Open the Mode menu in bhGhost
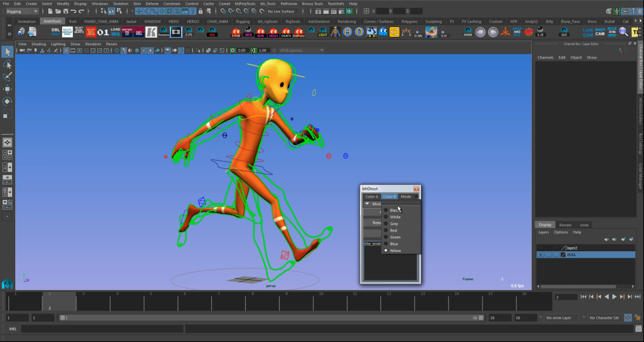The image size is (644, 342). pos(405,196)
